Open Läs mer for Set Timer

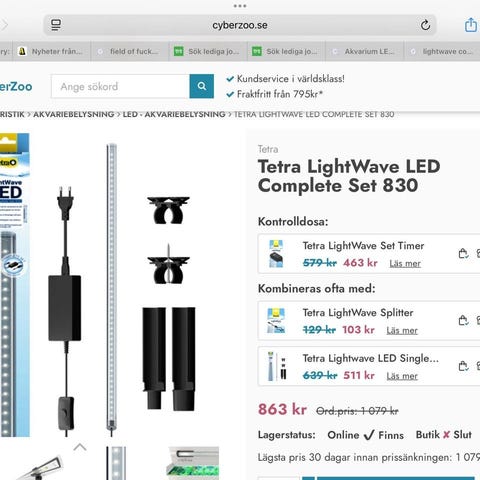[405, 263]
